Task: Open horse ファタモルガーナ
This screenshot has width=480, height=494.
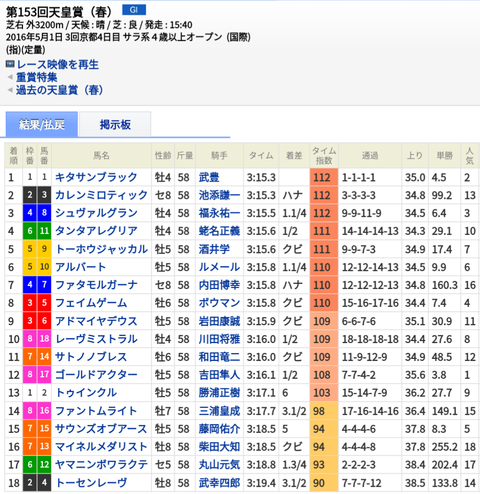Action: [96, 285]
